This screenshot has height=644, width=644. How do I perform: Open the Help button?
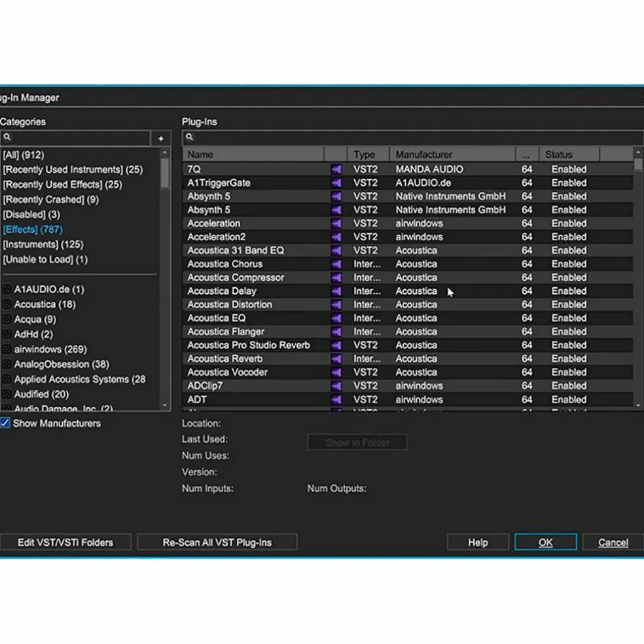[x=478, y=543]
